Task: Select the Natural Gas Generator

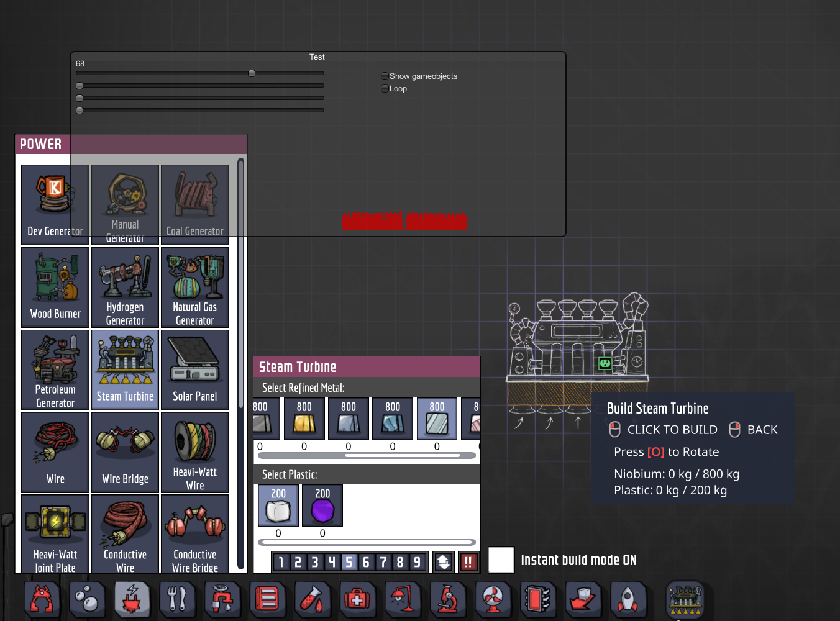Action: tap(195, 287)
